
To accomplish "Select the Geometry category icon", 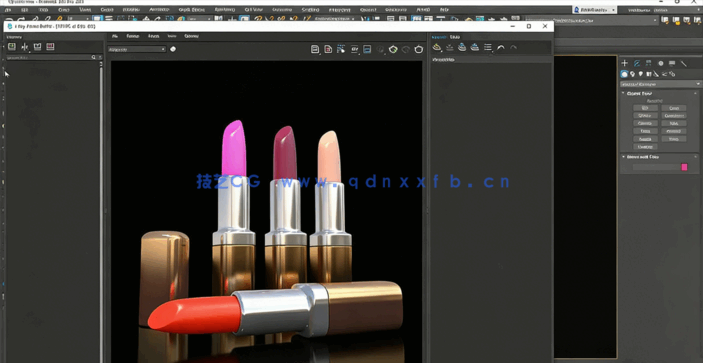I will pyautogui.click(x=624, y=74).
